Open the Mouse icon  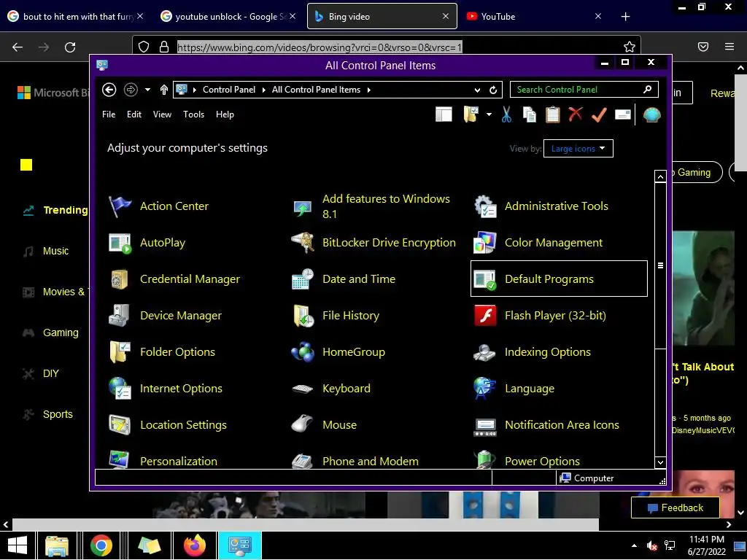point(302,424)
